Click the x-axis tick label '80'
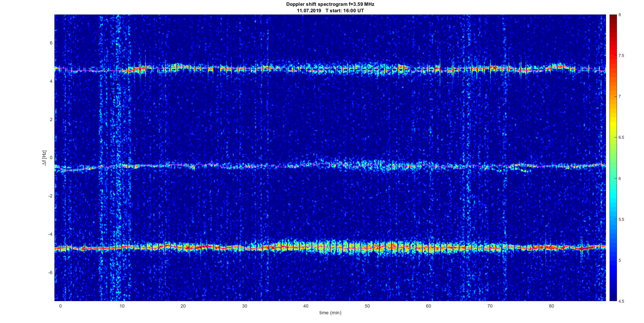The height and width of the screenshot is (323, 644). click(x=551, y=306)
